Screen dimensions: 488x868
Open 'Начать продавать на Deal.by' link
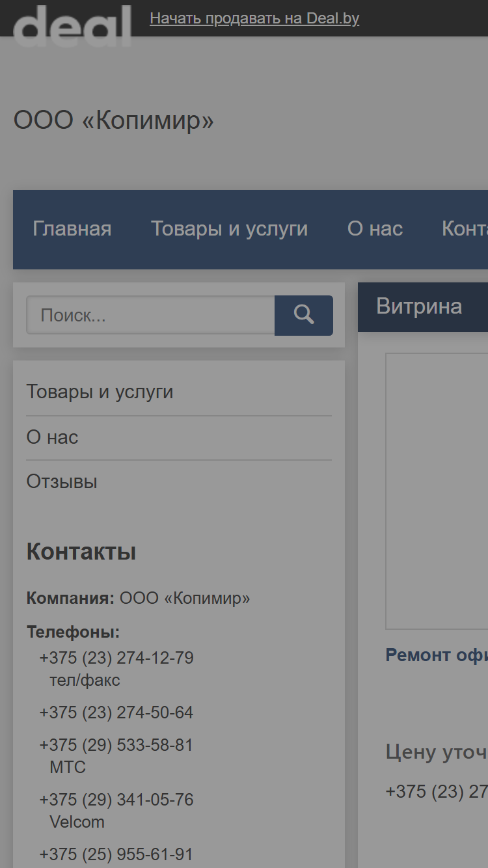click(254, 18)
